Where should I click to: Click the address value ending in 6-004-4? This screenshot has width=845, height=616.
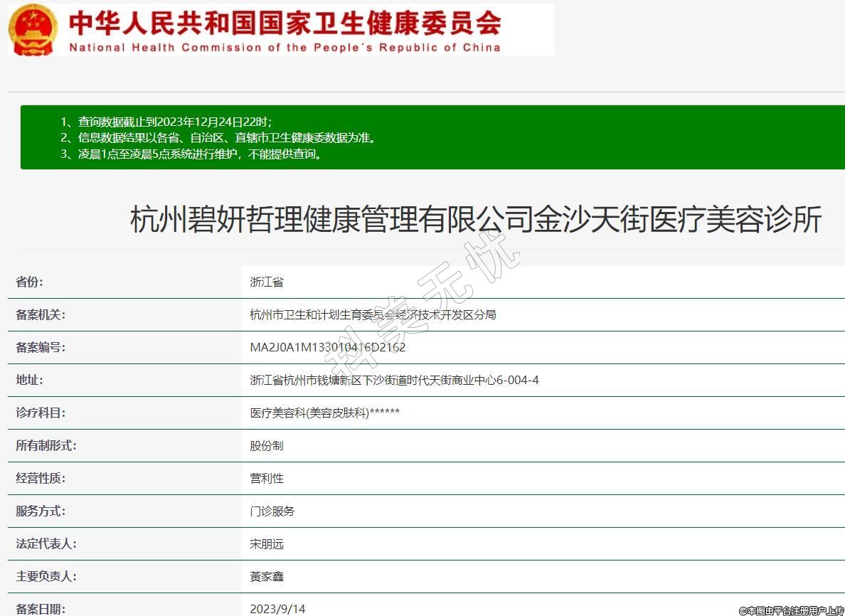[x=394, y=381]
